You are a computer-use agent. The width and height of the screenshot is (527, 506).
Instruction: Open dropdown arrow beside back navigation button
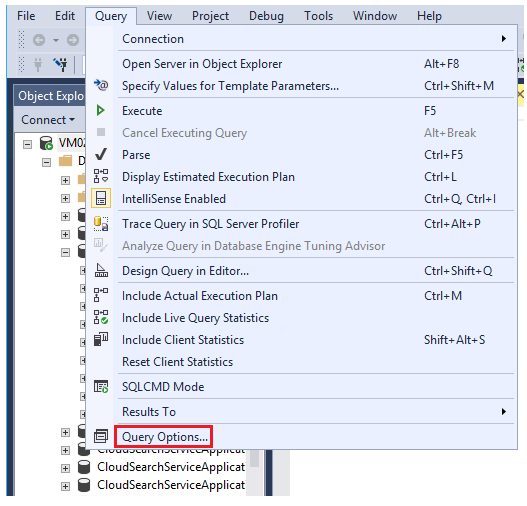tap(55, 40)
